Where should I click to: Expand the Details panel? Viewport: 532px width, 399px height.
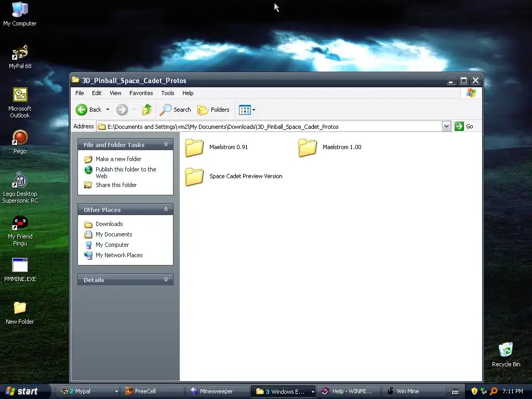pos(166,280)
